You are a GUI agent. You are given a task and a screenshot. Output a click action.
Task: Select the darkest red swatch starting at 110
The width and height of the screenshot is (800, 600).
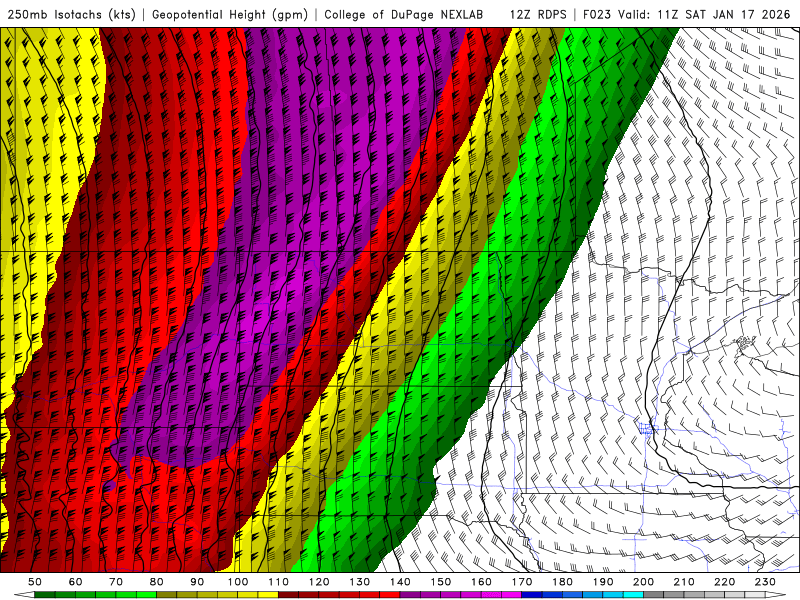pos(288,595)
